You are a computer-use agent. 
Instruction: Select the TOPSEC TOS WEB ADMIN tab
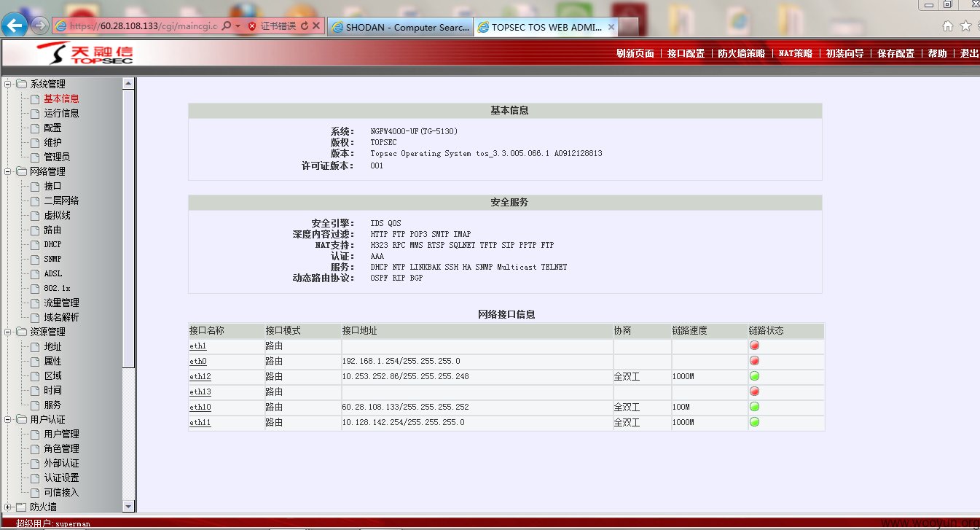tap(546, 27)
